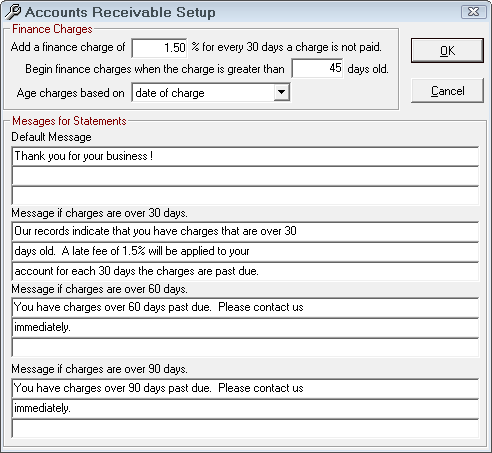492x453 pixels.
Task: Click the 'Finance Charges' group label
Action: [52, 29]
